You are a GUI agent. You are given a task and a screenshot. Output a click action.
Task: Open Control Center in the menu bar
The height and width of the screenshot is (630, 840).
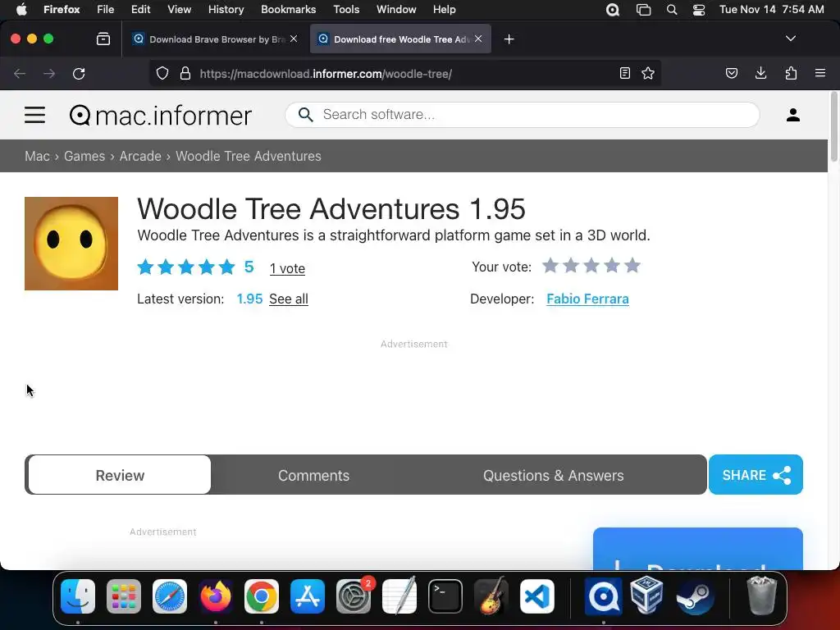pos(699,10)
